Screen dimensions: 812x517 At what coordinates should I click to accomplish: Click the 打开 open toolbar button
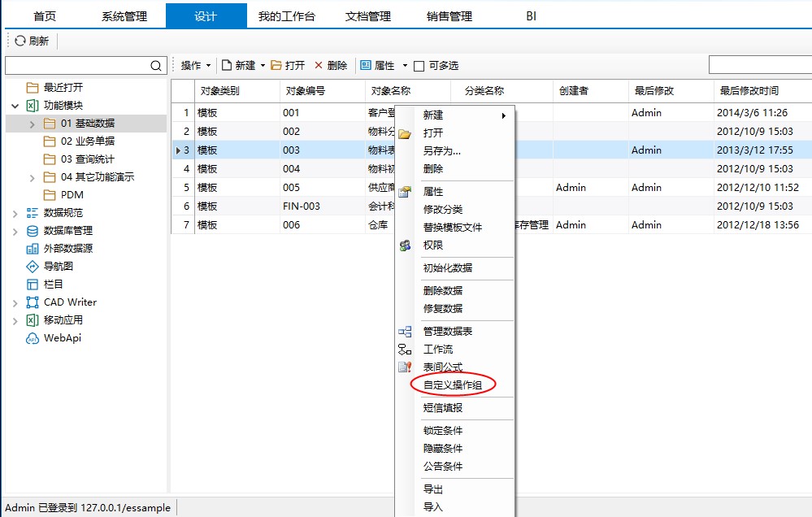pos(288,66)
